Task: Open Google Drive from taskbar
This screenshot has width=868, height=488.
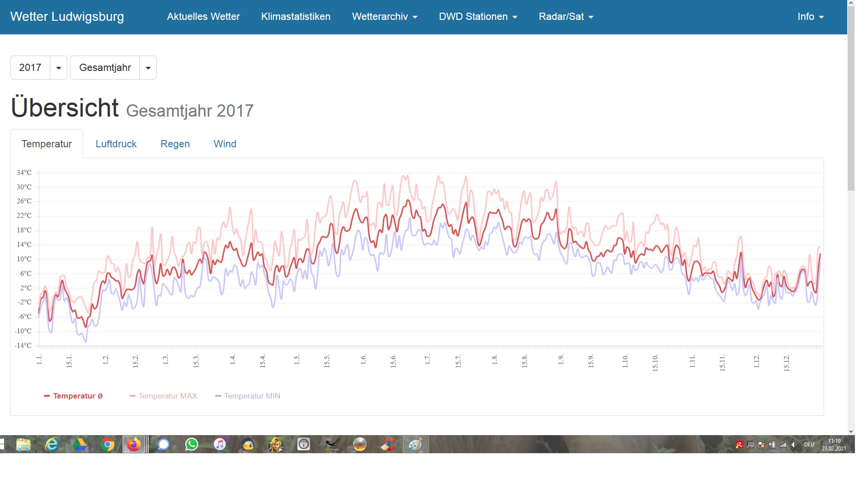Action: coord(80,445)
